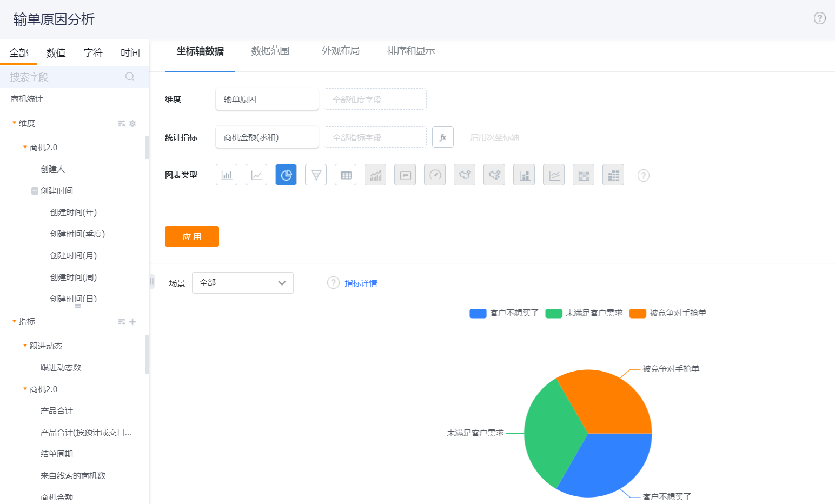Click the 输单原因 dimension chip
This screenshot has height=504, width=835.
[x=267, y=99]
